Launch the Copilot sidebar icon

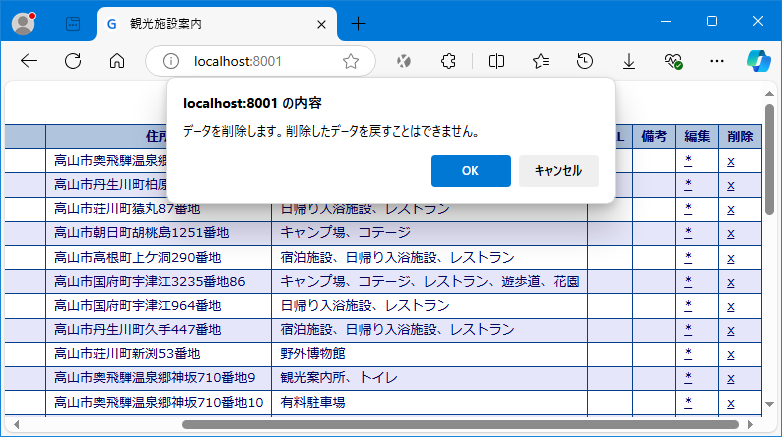759,61
